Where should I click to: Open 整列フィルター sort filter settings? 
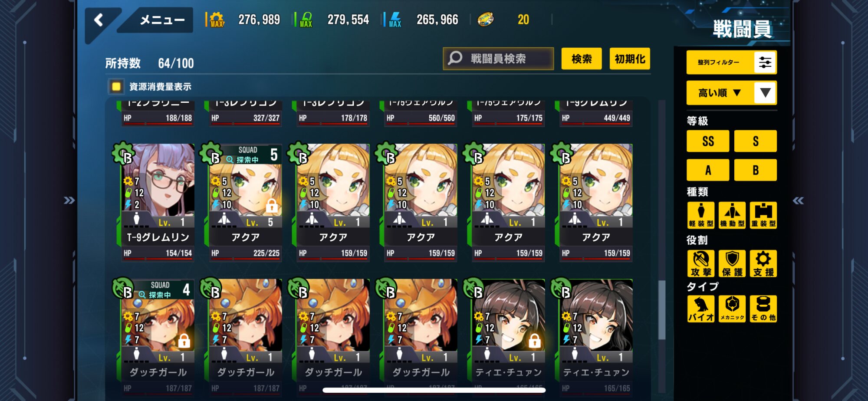coord(732,62)
